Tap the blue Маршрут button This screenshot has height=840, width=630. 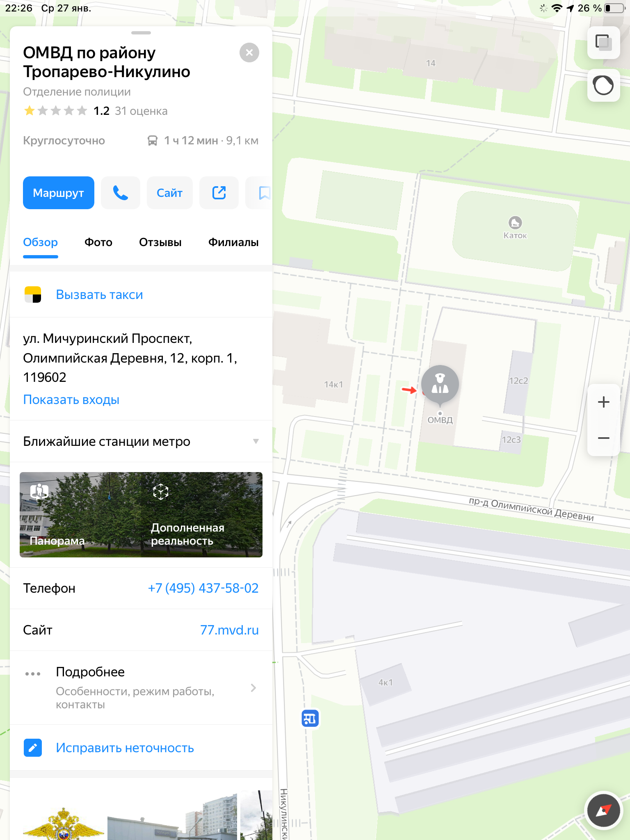pyautogui.click(x=59, y=193)
